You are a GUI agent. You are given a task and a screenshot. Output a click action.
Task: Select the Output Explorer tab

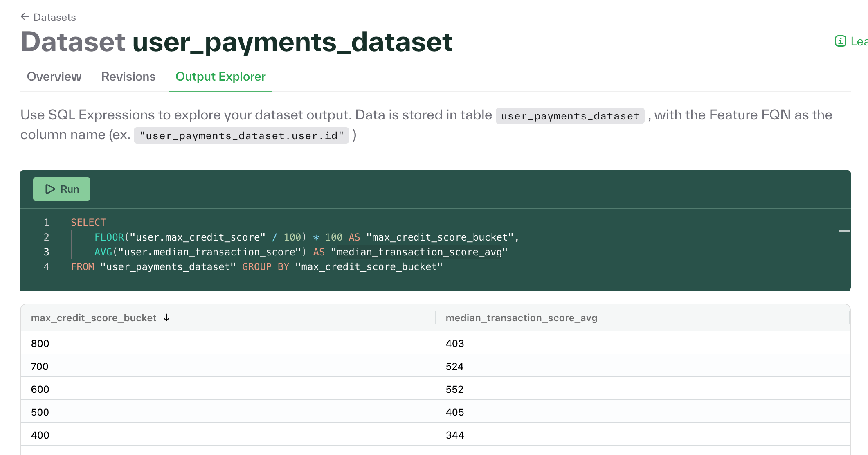220,77
